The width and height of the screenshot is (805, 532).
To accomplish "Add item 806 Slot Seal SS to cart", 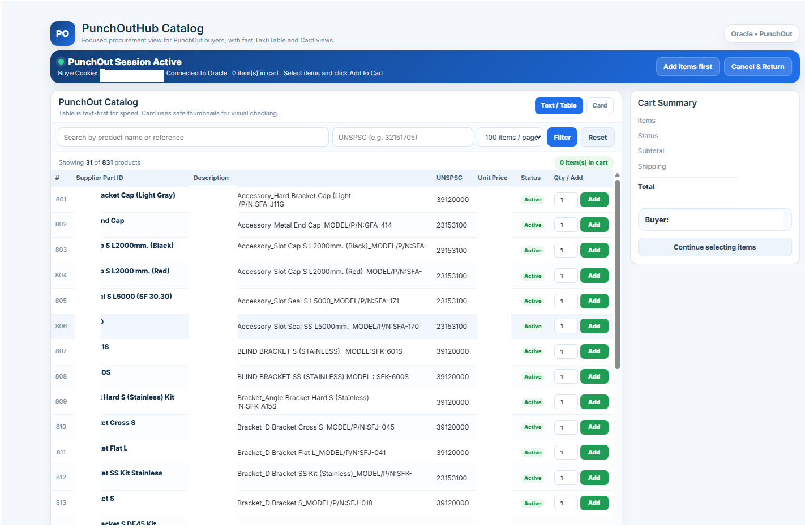I will pyautogui.click(x=594, y=326).
